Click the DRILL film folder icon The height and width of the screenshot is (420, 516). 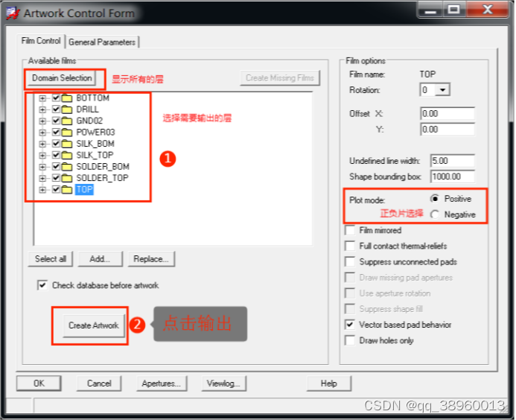coord(66,109)
